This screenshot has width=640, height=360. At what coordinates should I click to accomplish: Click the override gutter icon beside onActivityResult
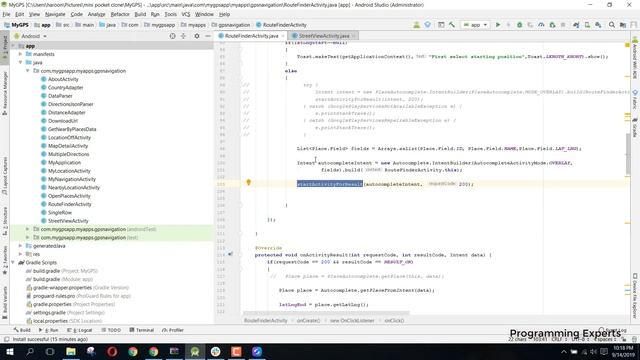tap(230, 255)
